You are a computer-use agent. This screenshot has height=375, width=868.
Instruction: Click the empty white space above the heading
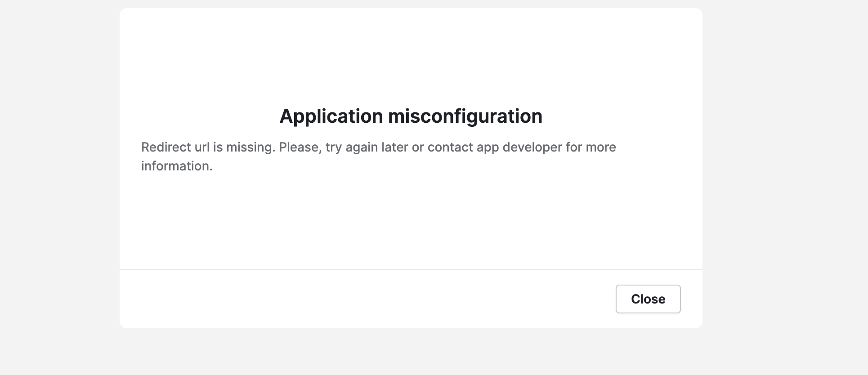(x=411, y=54)
